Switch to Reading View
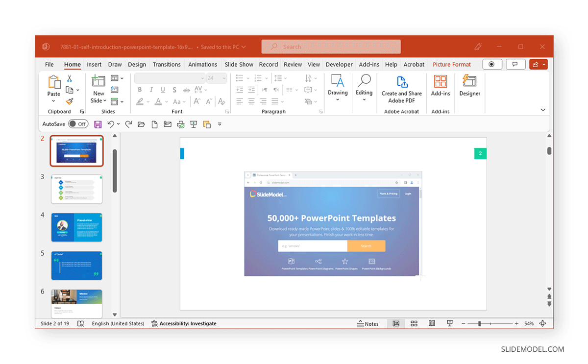 (x=432, y=323)
